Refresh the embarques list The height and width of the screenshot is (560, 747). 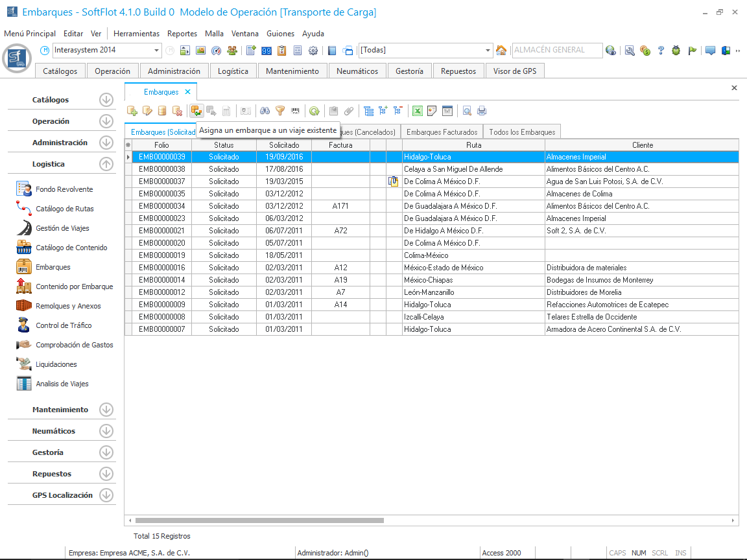(x=314, y=111)
